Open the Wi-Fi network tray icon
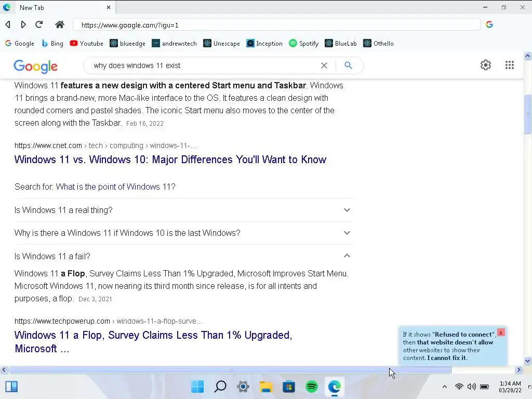 pyautogui.click(x=459, y=387)
